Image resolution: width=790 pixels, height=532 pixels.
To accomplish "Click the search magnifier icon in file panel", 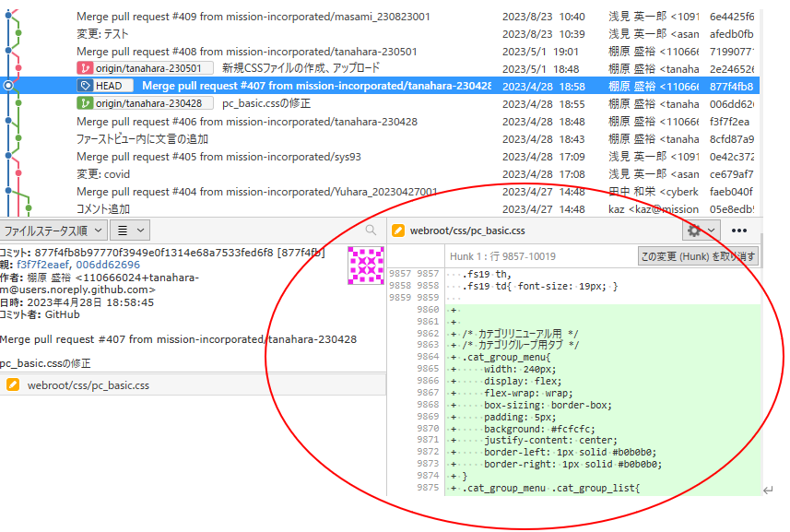I will pos(371,231).
